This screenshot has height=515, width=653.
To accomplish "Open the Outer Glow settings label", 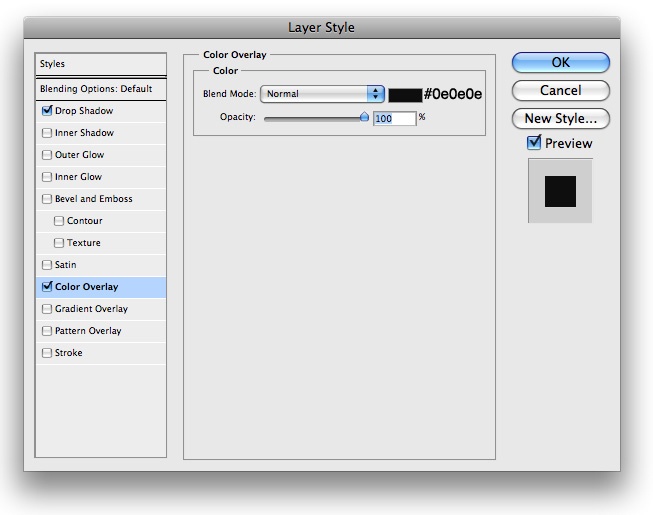I will (80, 155).
